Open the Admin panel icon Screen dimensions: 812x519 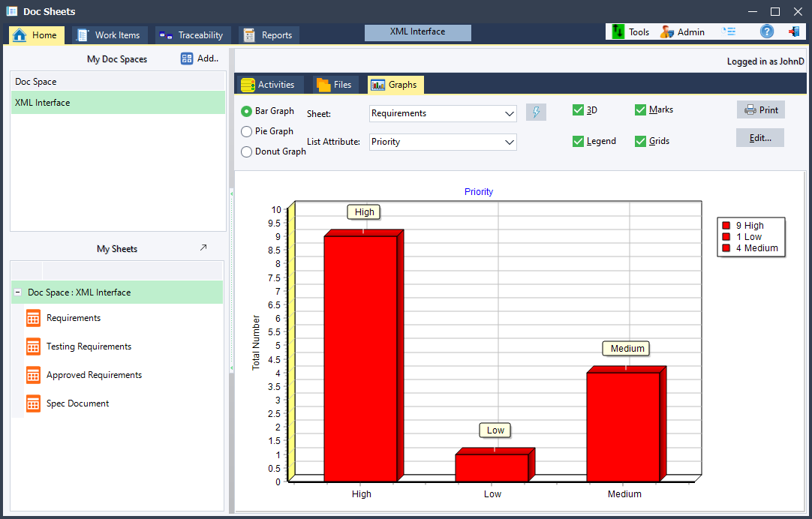tap(668, 31)
